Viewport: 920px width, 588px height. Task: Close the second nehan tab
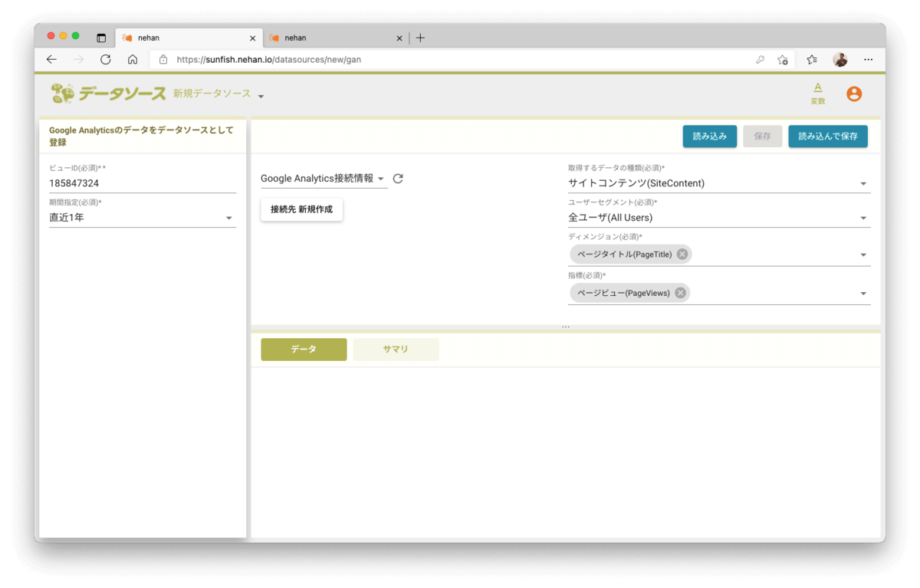[399, 38]
